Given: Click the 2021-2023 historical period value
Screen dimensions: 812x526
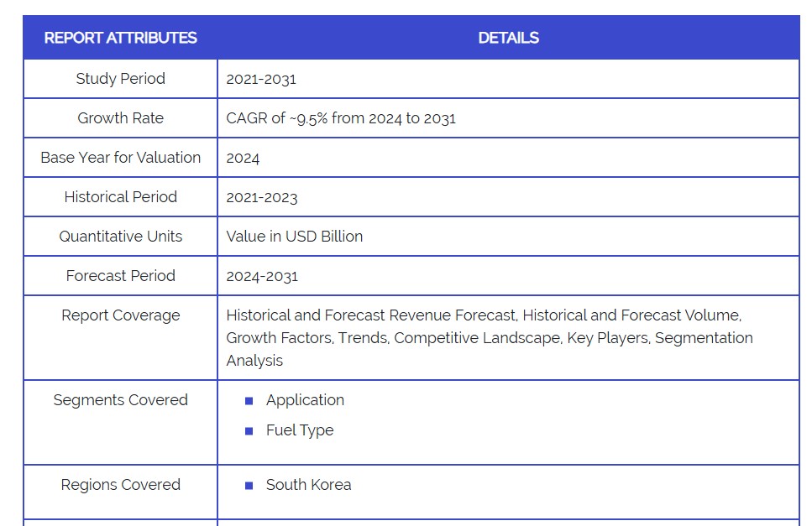Looking at the screenshot, I should click(x=262, y=198).
